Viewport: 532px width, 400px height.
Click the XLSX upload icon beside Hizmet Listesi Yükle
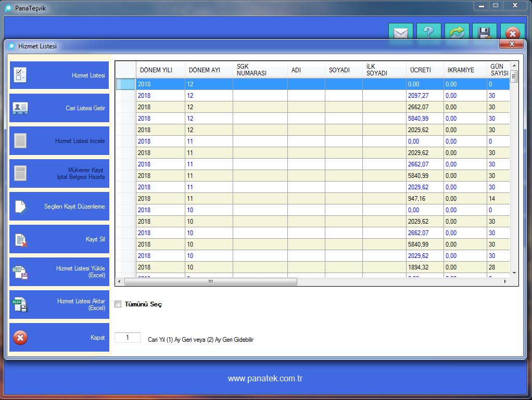tap(20, 273)
